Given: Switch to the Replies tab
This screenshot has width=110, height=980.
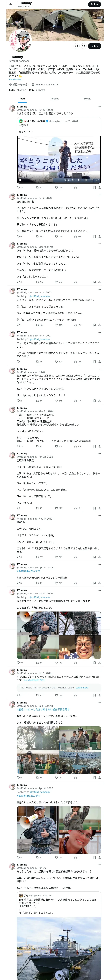Looking at the screenshot, I should tap(55, 98).
